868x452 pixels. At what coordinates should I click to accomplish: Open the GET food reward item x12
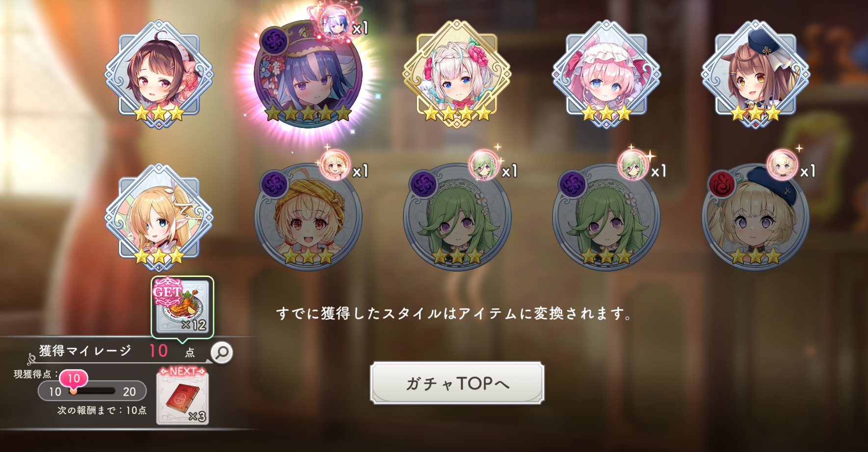183,307
